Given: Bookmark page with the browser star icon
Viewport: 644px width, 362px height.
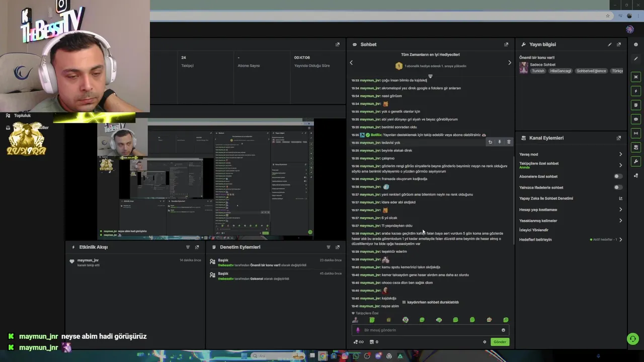Looking at the screenshot, I should coord(608,16).
